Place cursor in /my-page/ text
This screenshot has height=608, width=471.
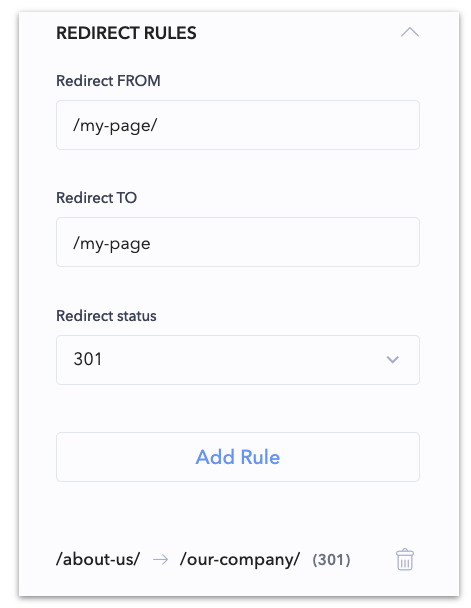[x=115, y=126]
